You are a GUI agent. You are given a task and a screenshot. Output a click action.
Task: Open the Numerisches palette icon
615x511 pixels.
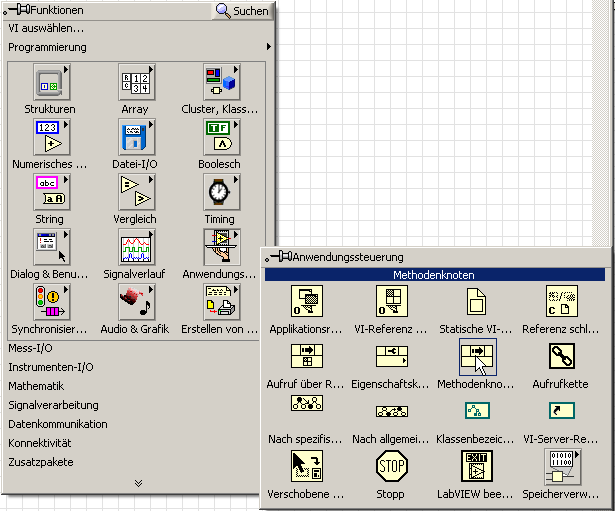pyautogui.click(x=51, y=137)
